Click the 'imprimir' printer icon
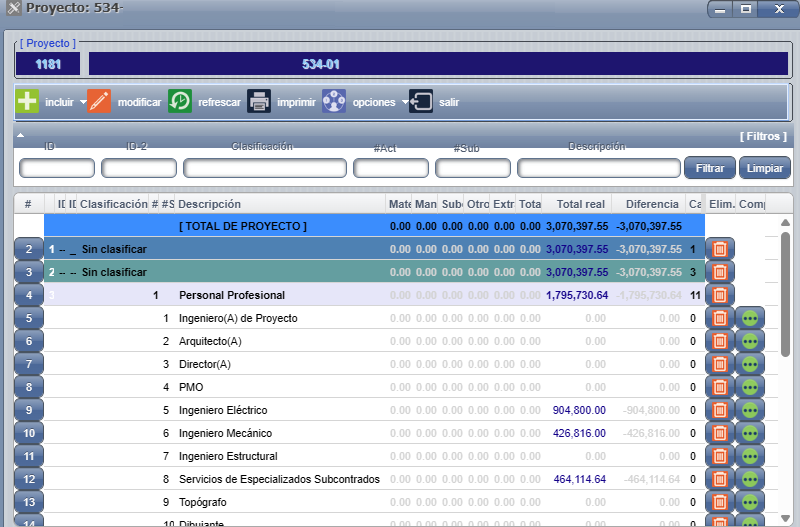 click(259, 102)
